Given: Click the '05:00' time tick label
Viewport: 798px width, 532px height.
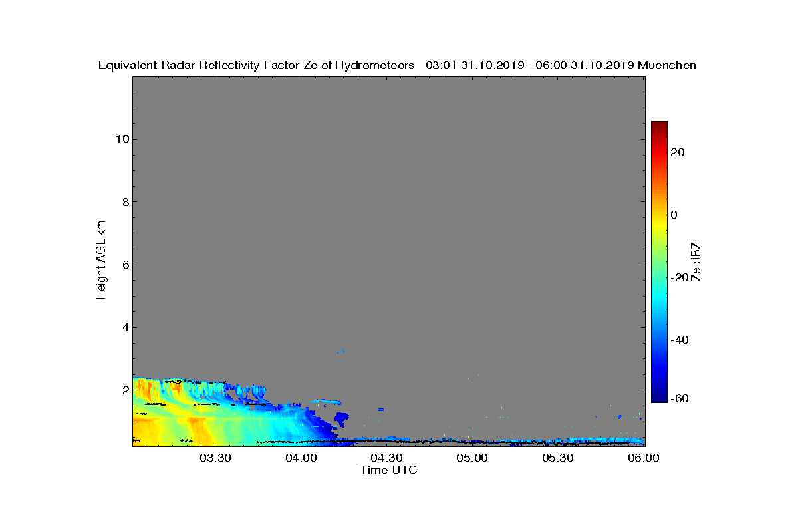Looking at the screenshot, I should coord(472,458).
